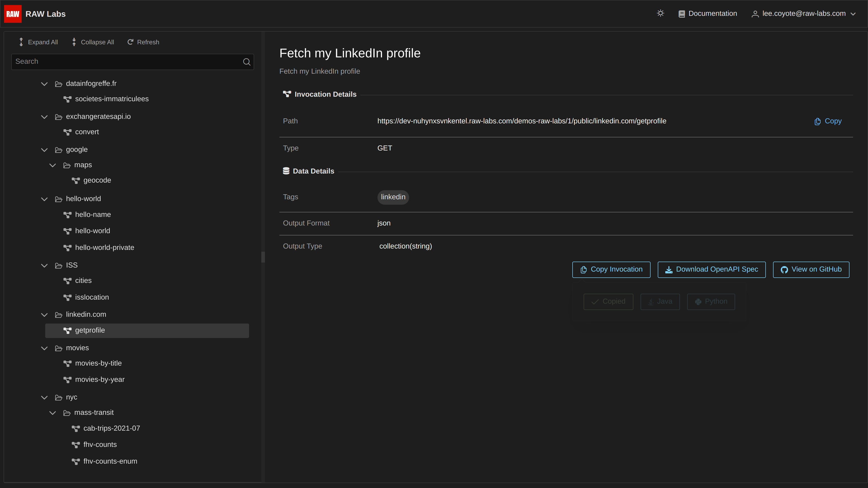
Task: Open the Documentation link
Action: (x=708, y=14)
